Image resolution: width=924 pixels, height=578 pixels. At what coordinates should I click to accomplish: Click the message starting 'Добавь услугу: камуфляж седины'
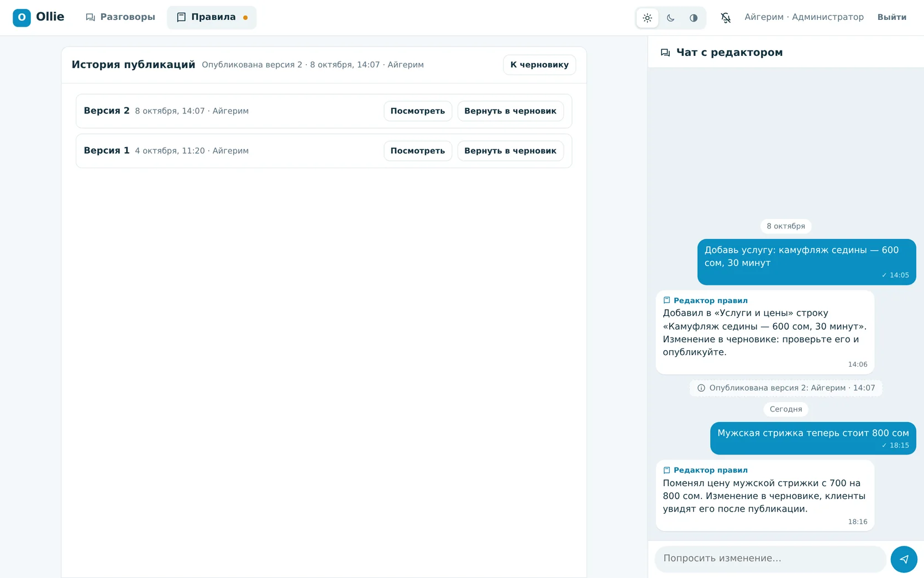click(807, 262)
